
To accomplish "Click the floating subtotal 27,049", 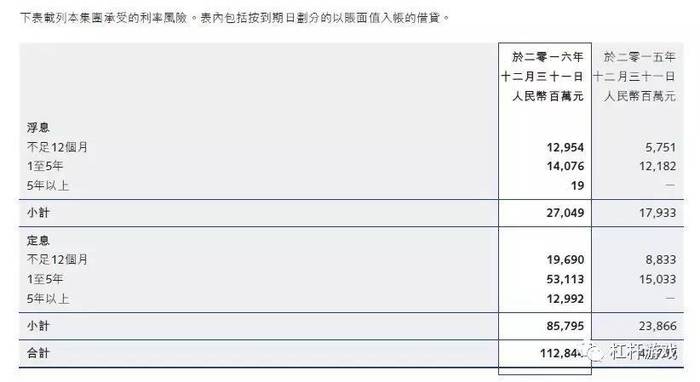I will click(x=565, y=212).
